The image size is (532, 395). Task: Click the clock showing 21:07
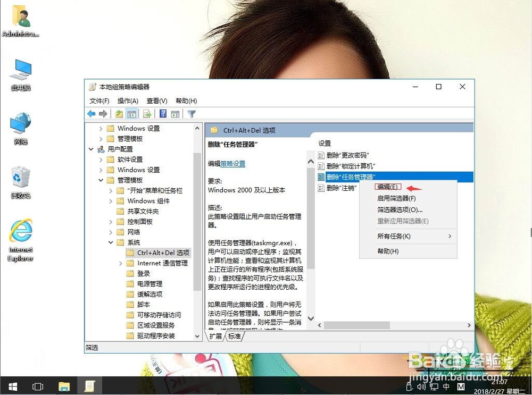[499, 382]
